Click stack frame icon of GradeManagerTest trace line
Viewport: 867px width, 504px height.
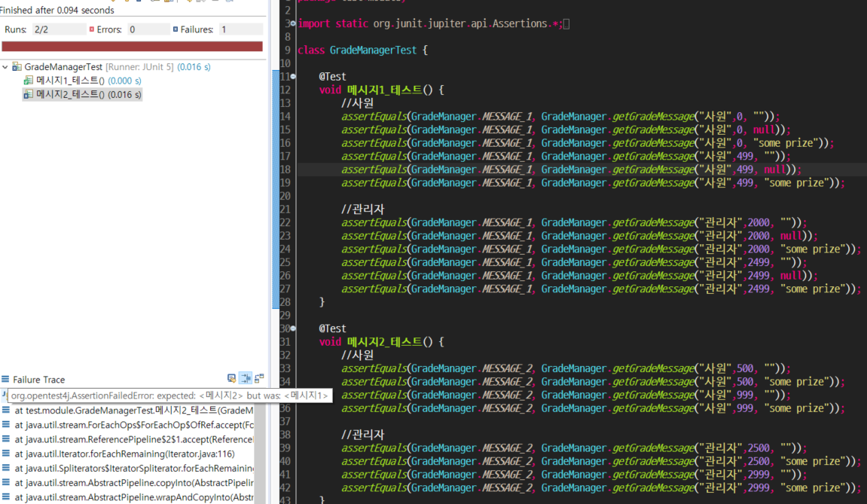click(x=5, y=410)
